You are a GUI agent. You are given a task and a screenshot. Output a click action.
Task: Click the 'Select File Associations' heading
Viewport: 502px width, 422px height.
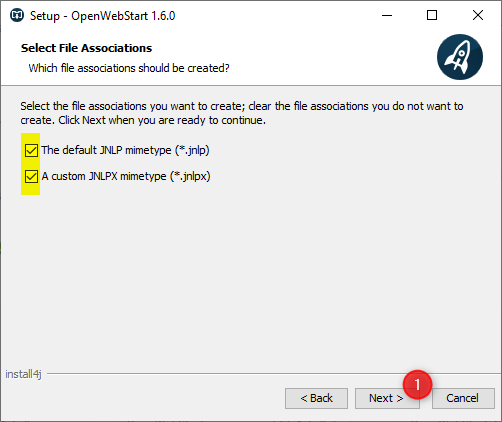[x=86, y=48]
